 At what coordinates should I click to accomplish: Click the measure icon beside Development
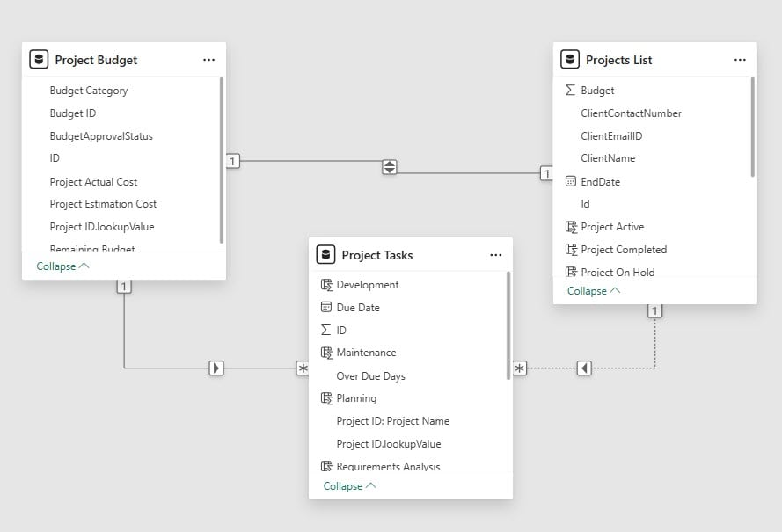326,285
